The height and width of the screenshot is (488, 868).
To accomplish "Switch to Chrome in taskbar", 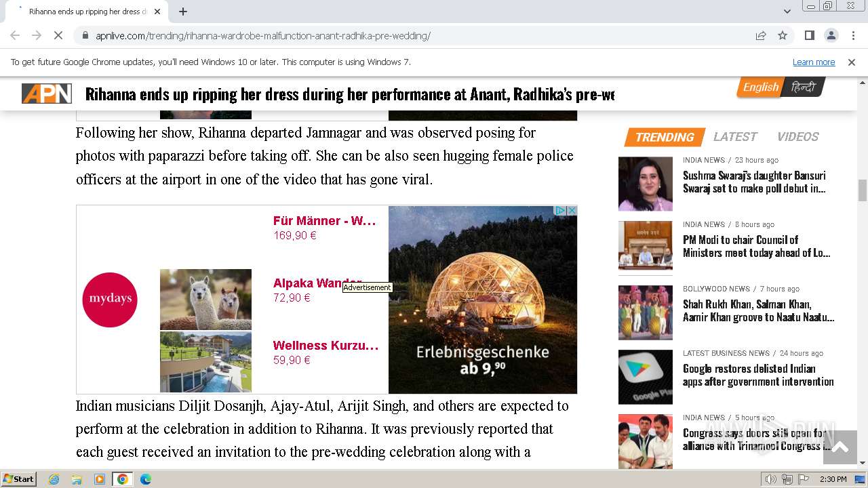I will (123, 479).
